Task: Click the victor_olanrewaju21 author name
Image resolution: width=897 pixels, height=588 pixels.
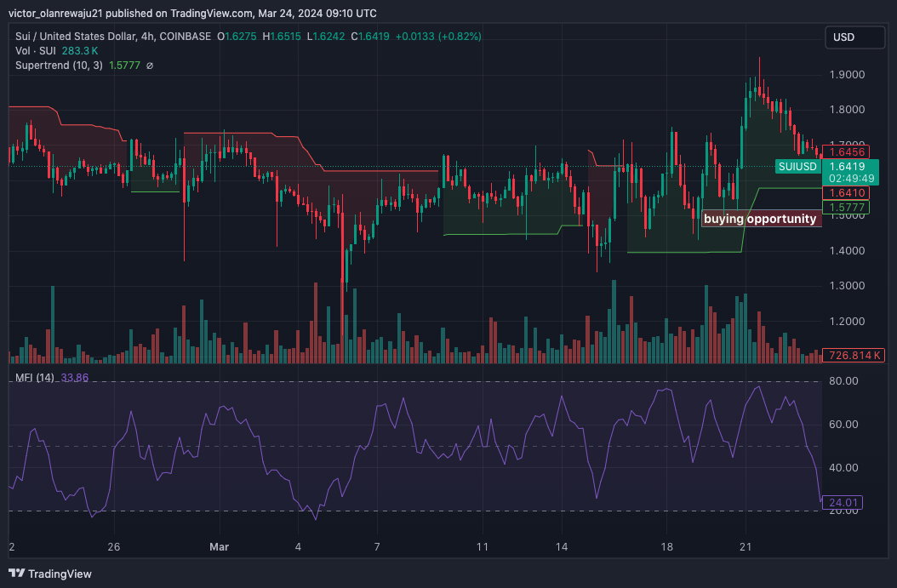Action: [61, 14]
